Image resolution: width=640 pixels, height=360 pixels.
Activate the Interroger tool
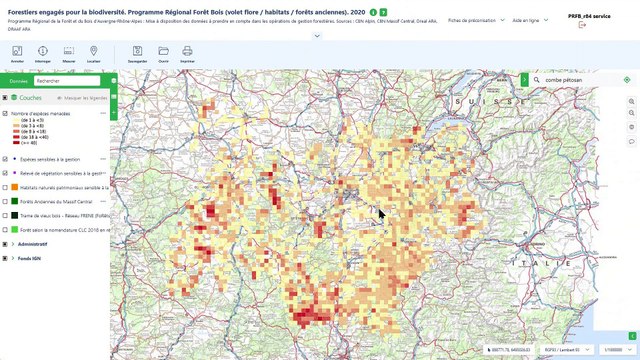pos(43,54)
